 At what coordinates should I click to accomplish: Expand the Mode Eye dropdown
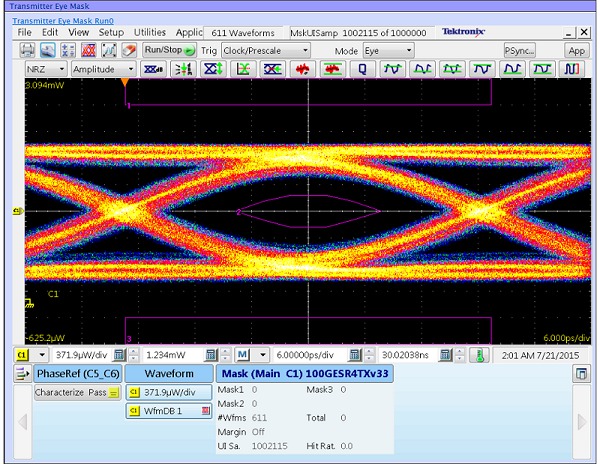pos(389,50)
